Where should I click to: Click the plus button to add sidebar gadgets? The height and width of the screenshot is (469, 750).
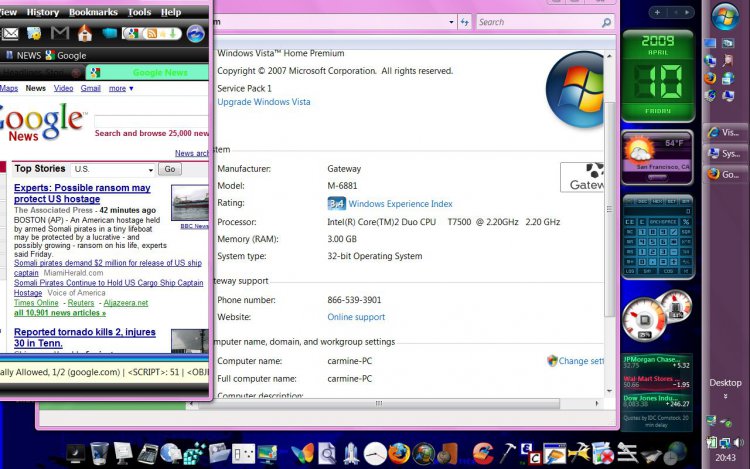click(657, 12)
